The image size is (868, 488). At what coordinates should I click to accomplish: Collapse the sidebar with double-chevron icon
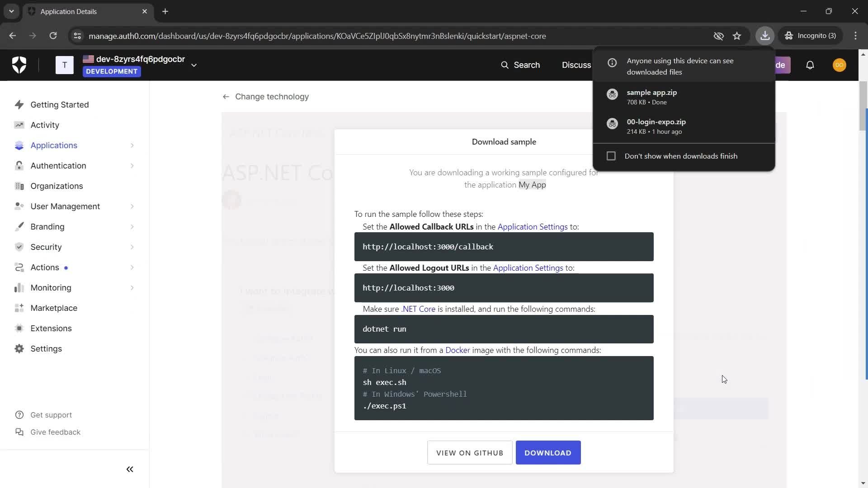[x=130, y=469]
